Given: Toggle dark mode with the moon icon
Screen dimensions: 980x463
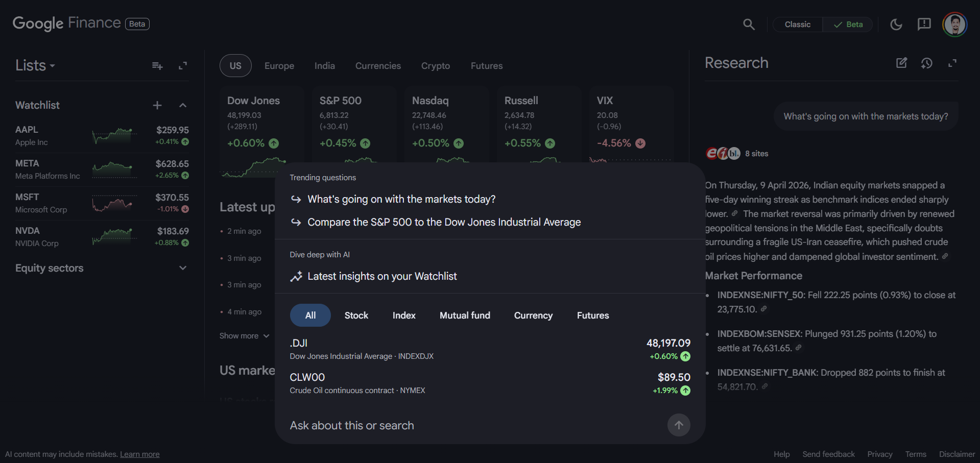Looking at the screenshot, I should (x=896, y=24).
